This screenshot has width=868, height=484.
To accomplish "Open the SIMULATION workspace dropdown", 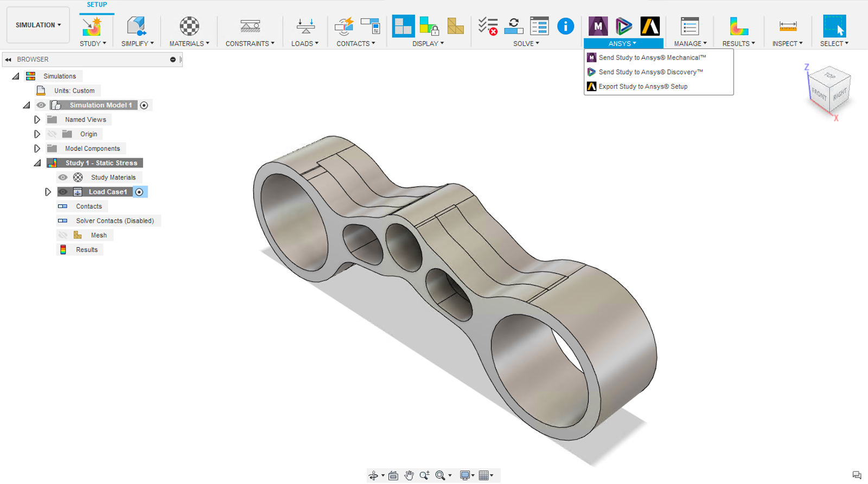I will [x=38, y=25].
